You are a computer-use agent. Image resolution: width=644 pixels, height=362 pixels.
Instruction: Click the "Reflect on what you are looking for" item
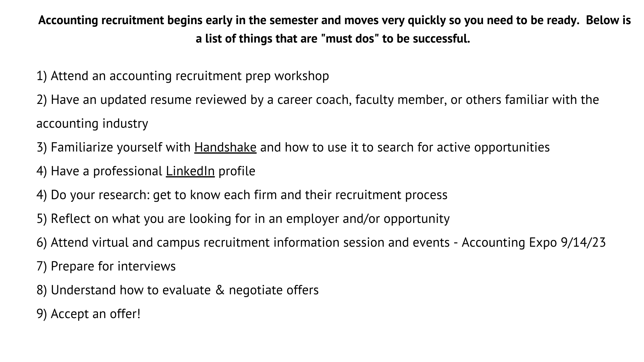coord(243,219)
